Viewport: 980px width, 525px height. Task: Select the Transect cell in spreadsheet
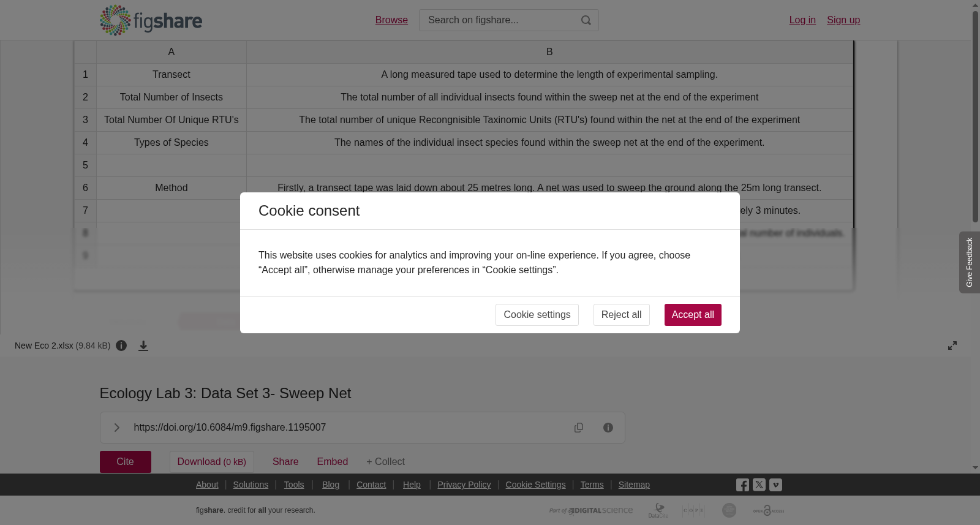coord(171,75)
